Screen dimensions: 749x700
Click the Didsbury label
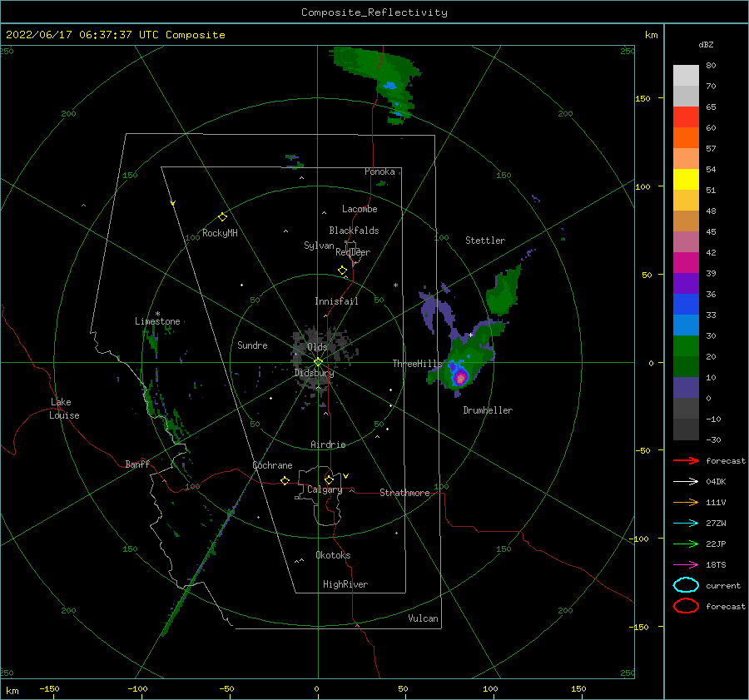coord(315,373)
